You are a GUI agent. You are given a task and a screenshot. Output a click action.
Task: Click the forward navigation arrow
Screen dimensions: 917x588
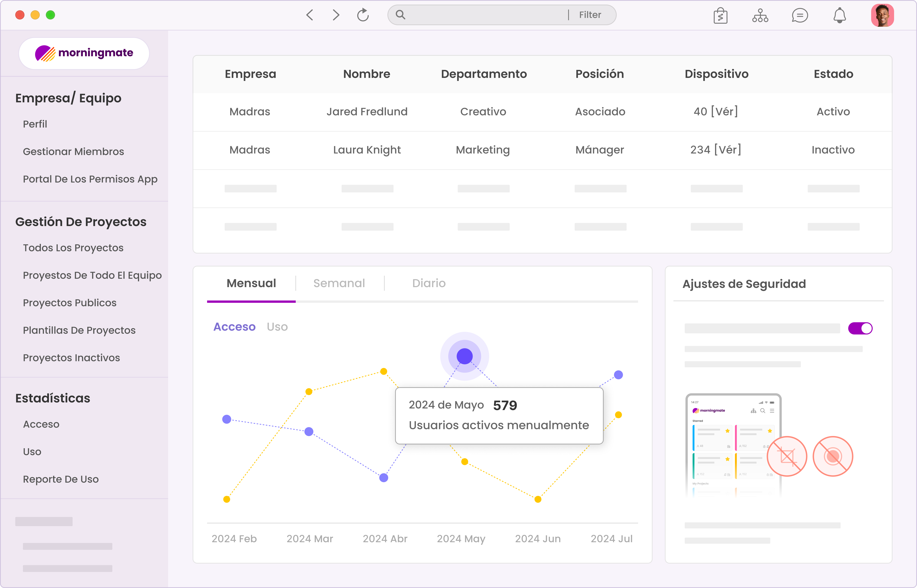(x=336, y=15)
